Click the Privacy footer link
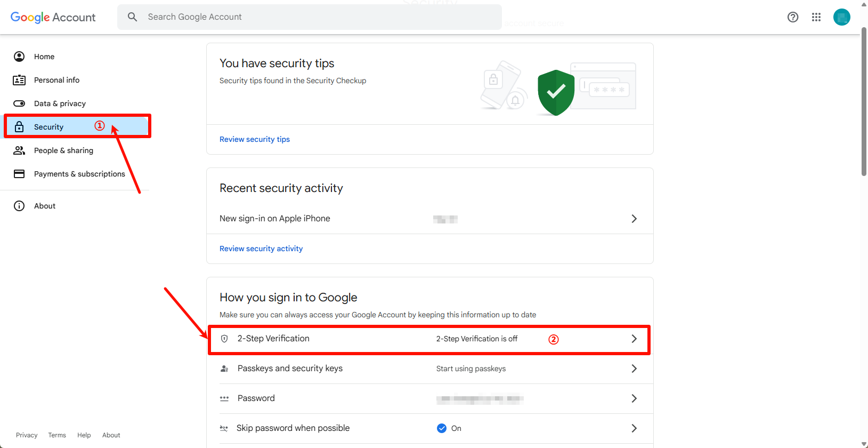The height and width of the screenshot is (448, 868). (x=27, y=435)
